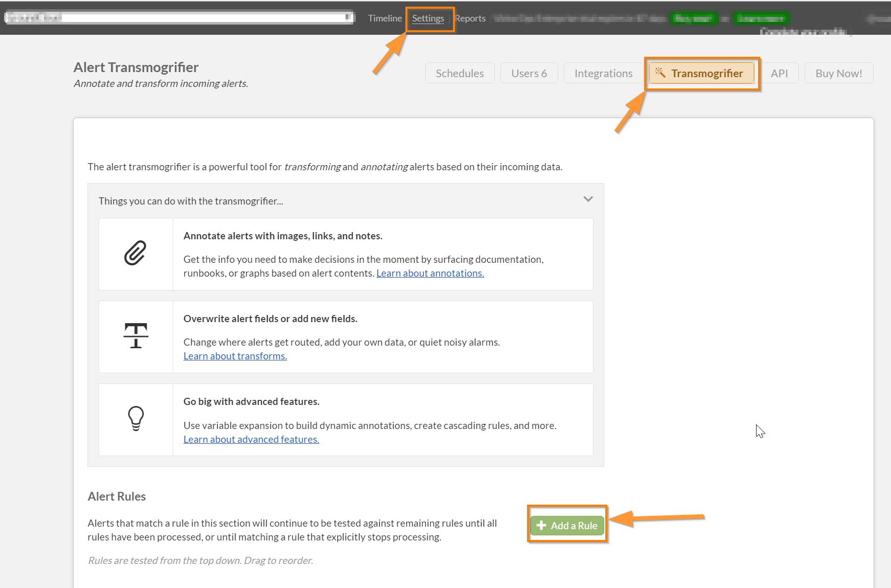Visit the Learn about advanced features link
Screen dimensions: 891x588
pyautogui.click(x=251, y=440)
